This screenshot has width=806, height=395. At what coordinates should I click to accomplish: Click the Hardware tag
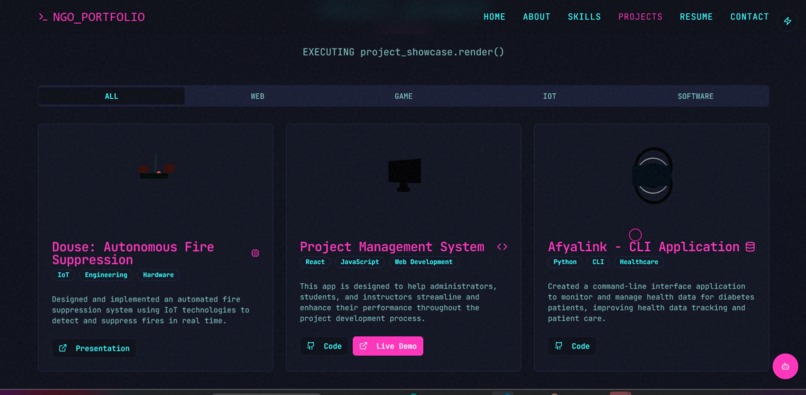(158, 275)
